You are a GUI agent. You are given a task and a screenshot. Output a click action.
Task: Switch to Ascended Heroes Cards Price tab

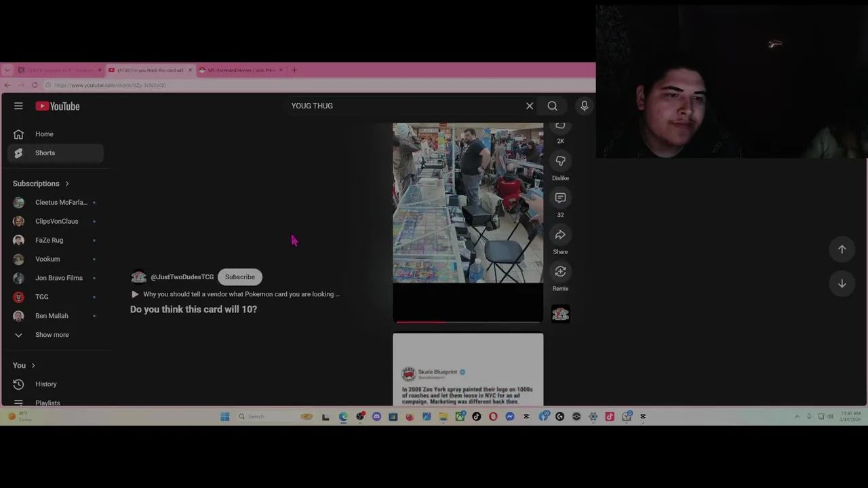point(241,70)
